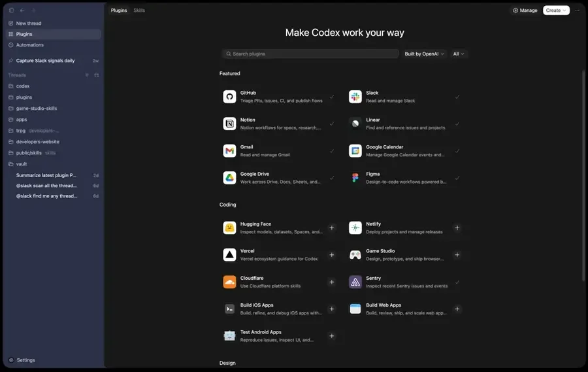Click the vertical scrollbar of plugin list
Image resolution: width=588 pixels, height=372 pixels.
[x=583, y=177]
